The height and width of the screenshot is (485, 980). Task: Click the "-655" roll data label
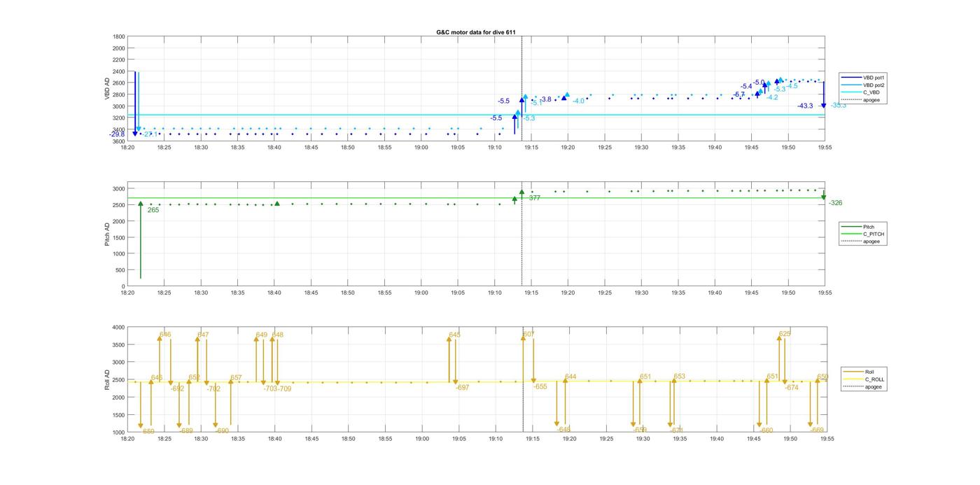point(540,386)
